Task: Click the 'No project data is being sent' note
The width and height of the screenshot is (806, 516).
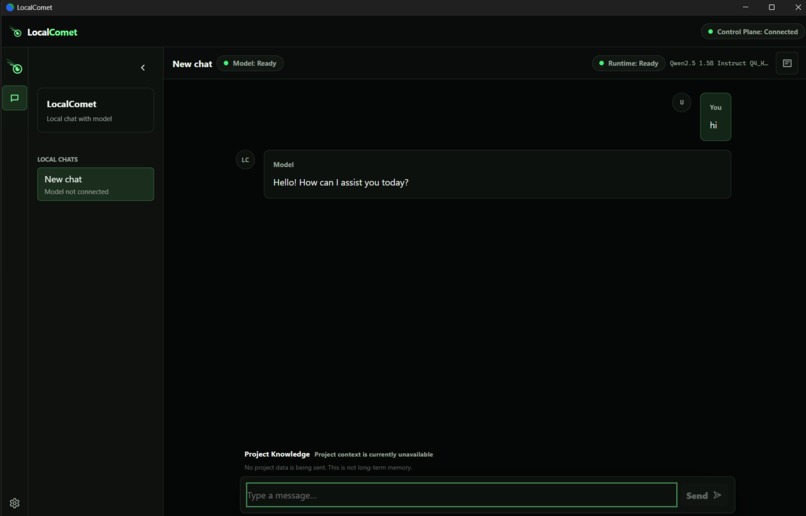Action: 328,468
